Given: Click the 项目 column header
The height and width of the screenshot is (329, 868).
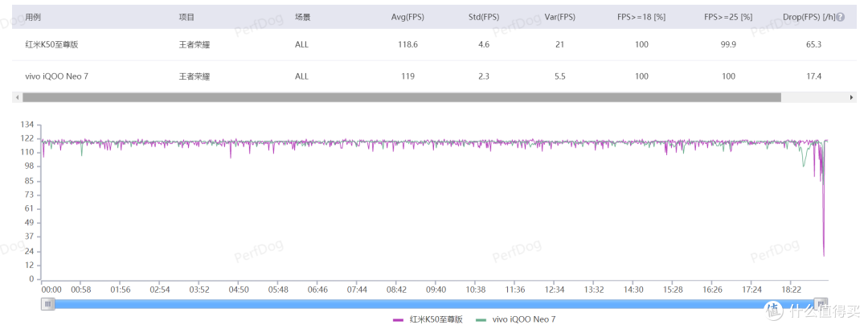Looking at the screenshot, I should (x=186, y=17).
